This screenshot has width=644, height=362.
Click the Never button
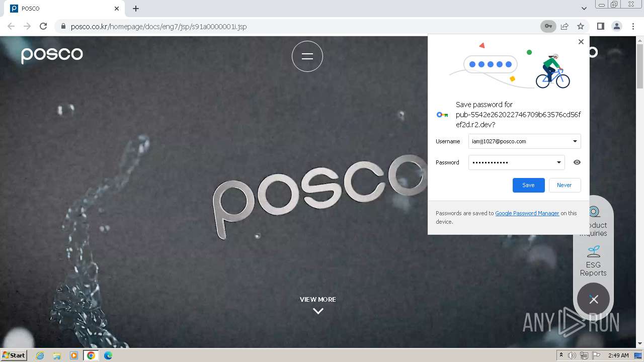point(565,185)
